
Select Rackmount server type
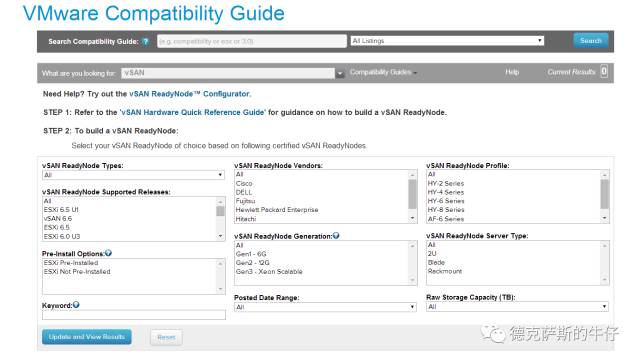tap(445, 271)
